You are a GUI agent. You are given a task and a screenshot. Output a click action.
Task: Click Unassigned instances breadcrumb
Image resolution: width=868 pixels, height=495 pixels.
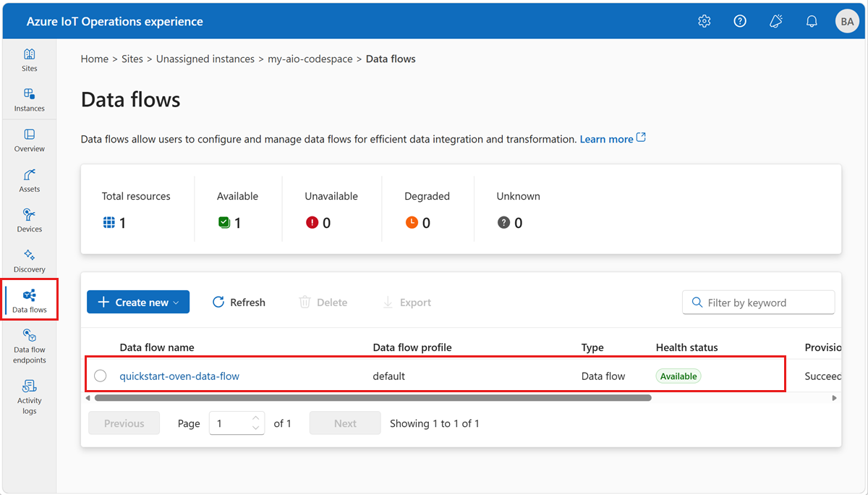coord(205,59)
